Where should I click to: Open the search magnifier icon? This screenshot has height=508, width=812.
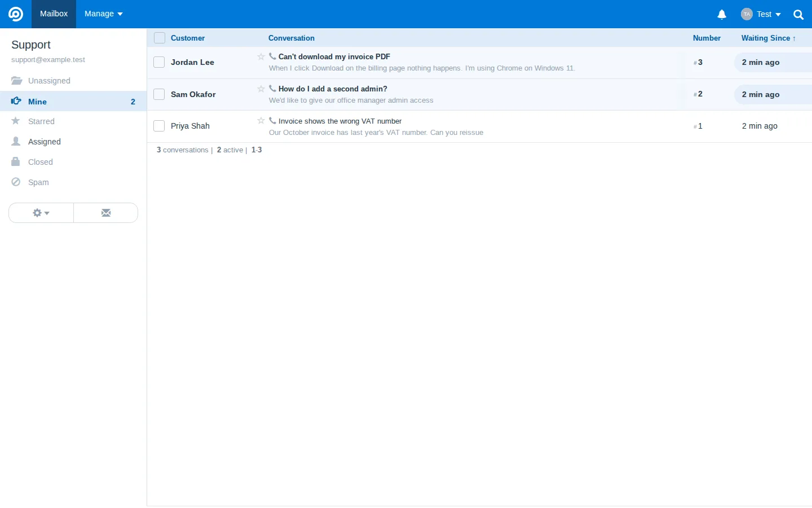pyautogui.click(x=798, y=15)
